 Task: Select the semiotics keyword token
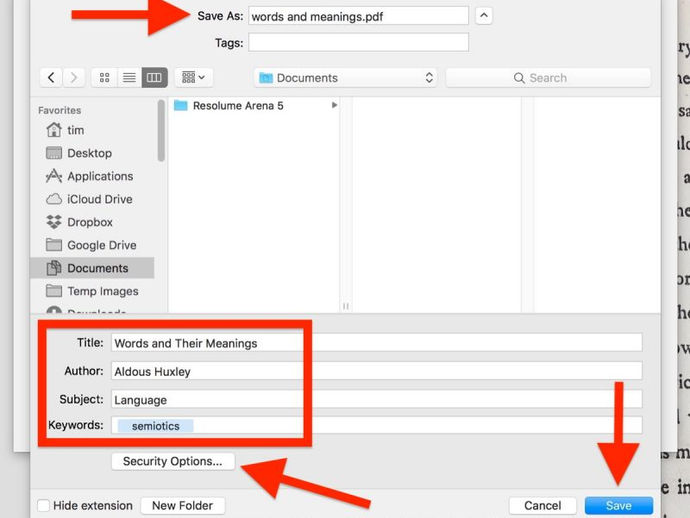click(156, 426)
